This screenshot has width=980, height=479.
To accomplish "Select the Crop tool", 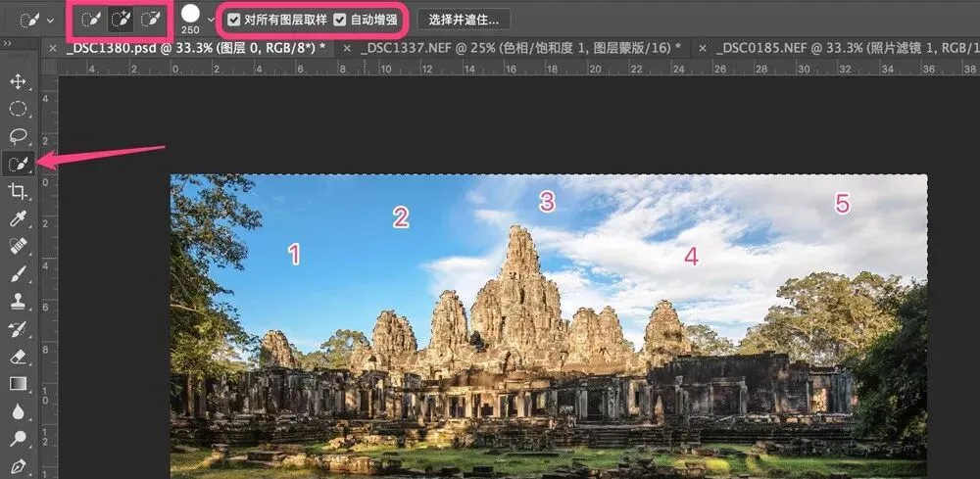I will (18, 191).
